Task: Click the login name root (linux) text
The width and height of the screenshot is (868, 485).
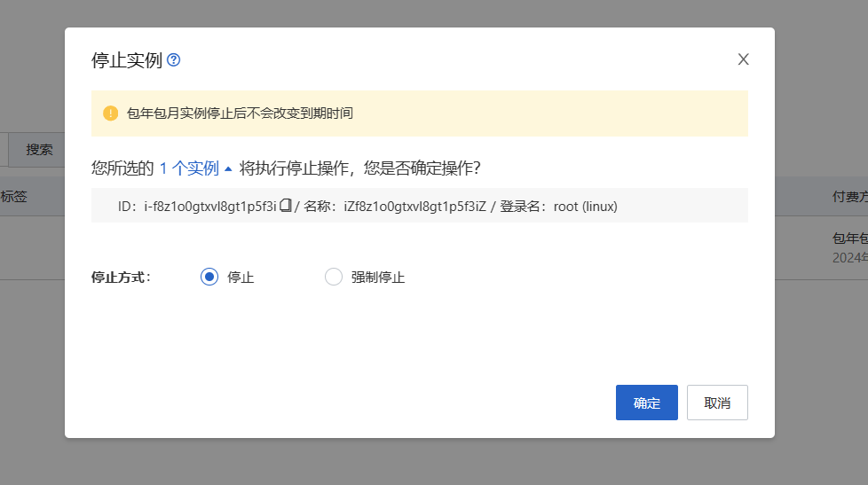Action: pos(585,207)
